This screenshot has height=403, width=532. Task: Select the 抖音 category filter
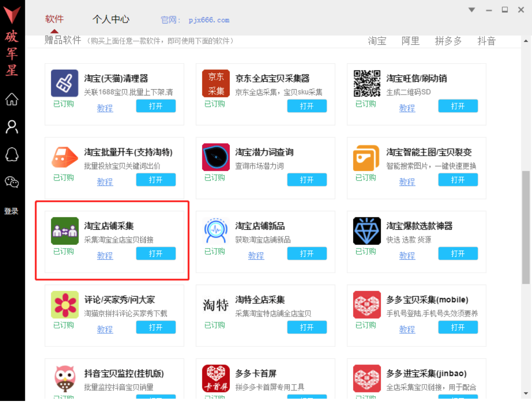[487, 41]
